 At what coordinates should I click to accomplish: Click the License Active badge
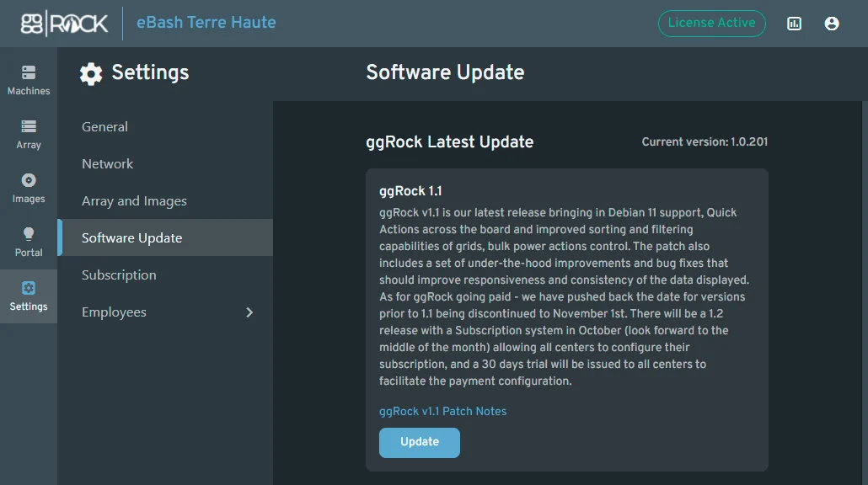711,24
